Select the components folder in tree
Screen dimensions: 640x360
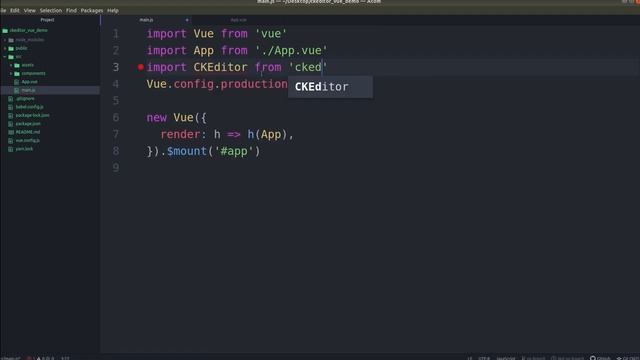[33, 73]
